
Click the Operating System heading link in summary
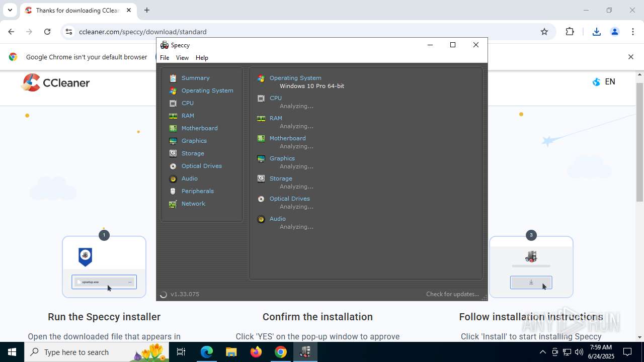pyautogui.click(x=295, y=78)
